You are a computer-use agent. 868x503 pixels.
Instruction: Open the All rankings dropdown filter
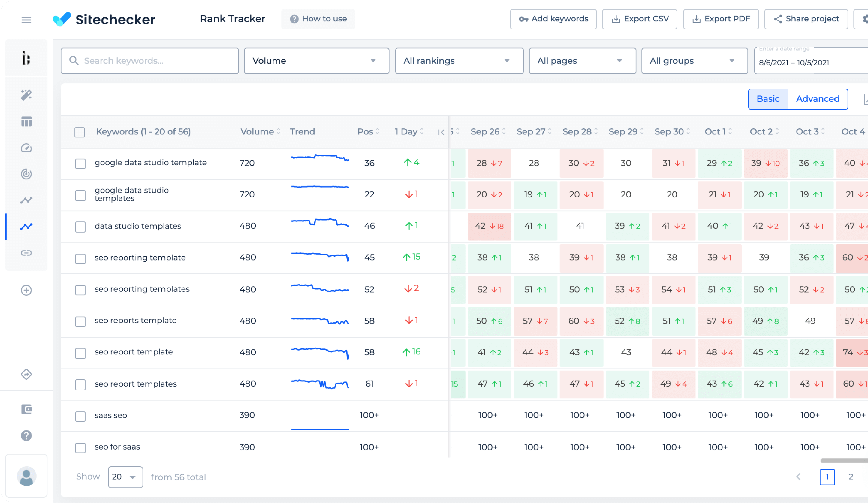(x=457, y=61)
